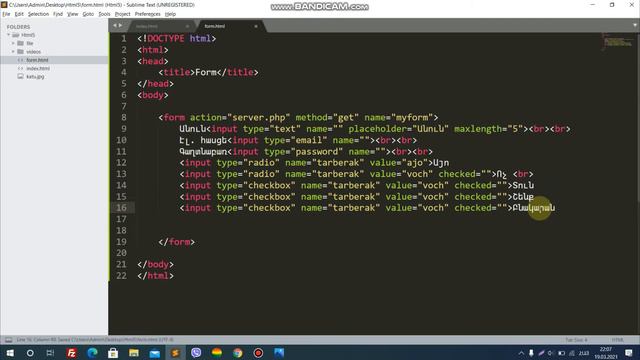
Task: Expand the 'file' folder arrow
Action: click(x=13, y=43)
